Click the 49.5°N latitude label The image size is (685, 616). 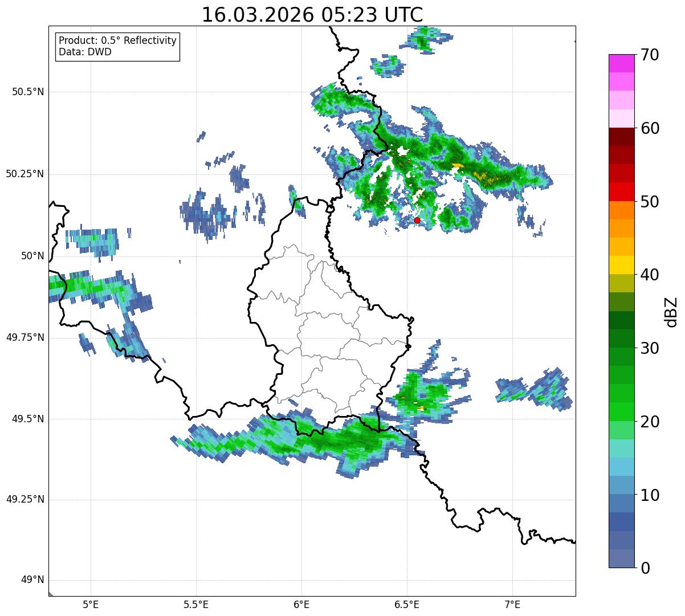(x=27, y=419)
